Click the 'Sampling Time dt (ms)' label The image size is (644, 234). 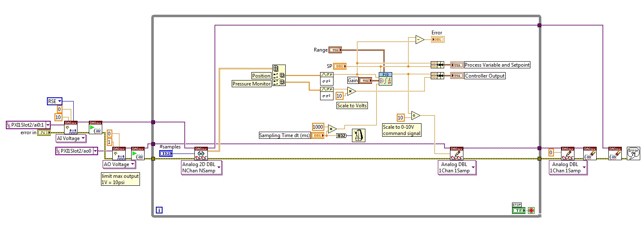click(284, 135)
